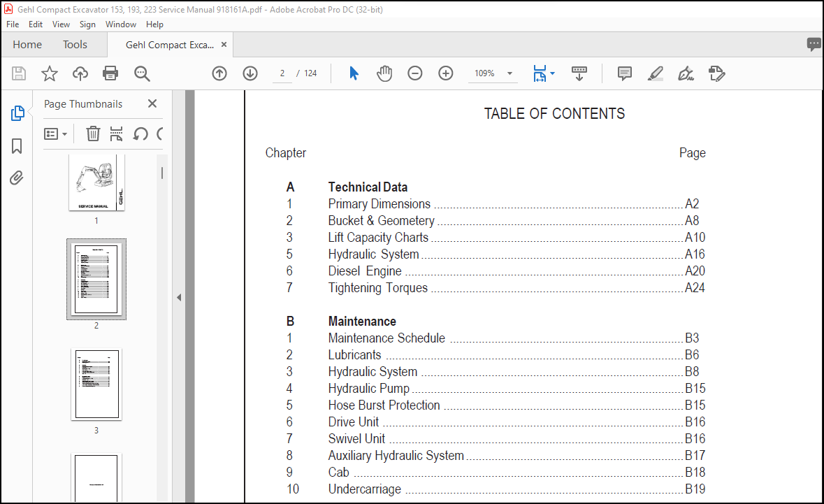Open the File menu

[13, 24]
